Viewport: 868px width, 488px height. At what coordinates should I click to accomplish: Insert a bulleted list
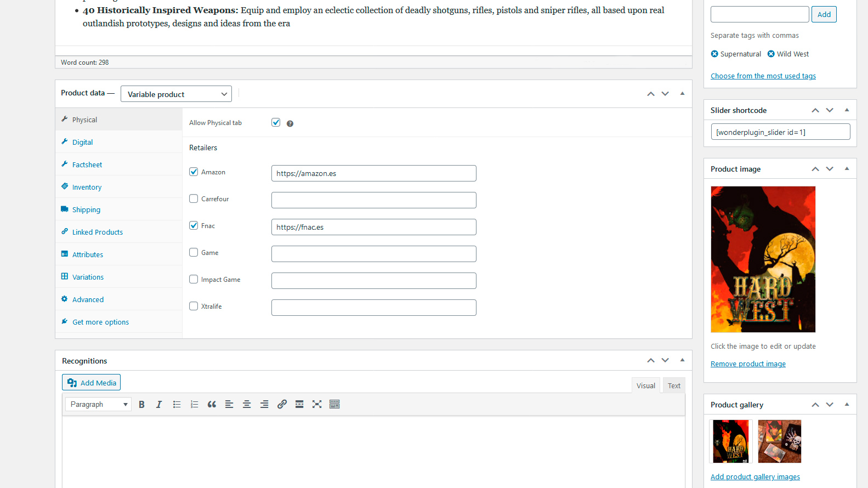point(177,404)
